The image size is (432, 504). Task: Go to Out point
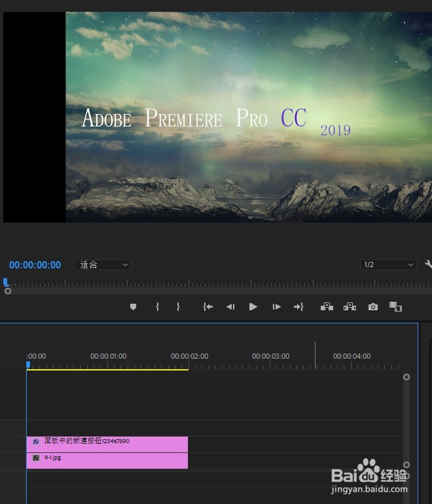(298, 307)
